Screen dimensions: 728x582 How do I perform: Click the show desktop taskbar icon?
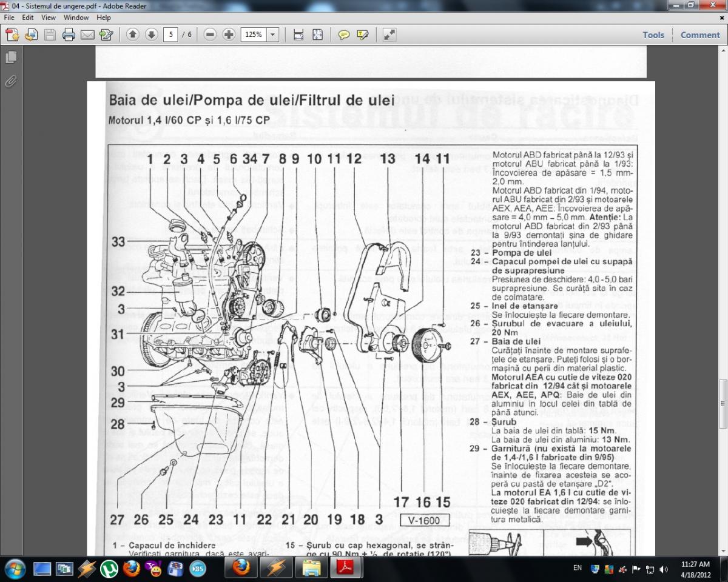42,569
